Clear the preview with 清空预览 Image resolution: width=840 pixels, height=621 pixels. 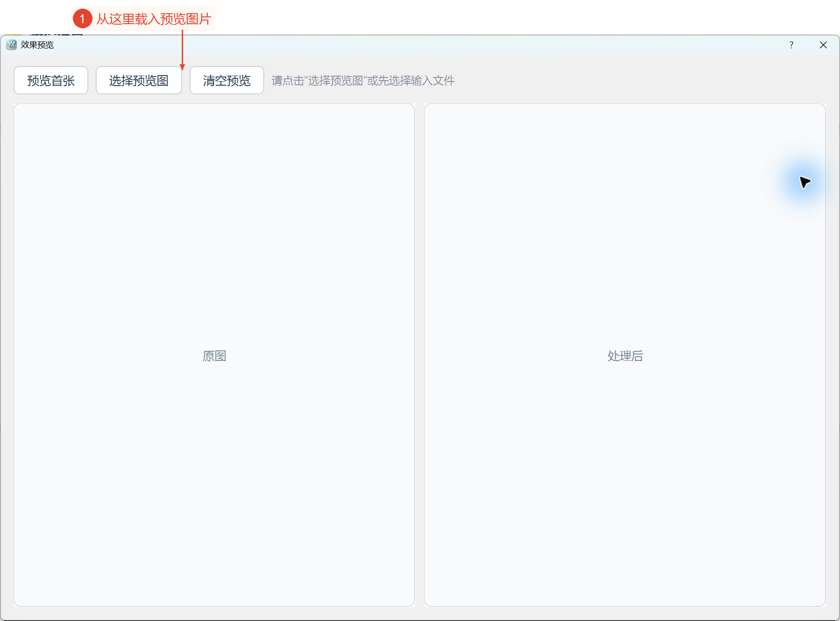(x=227, y=80)
